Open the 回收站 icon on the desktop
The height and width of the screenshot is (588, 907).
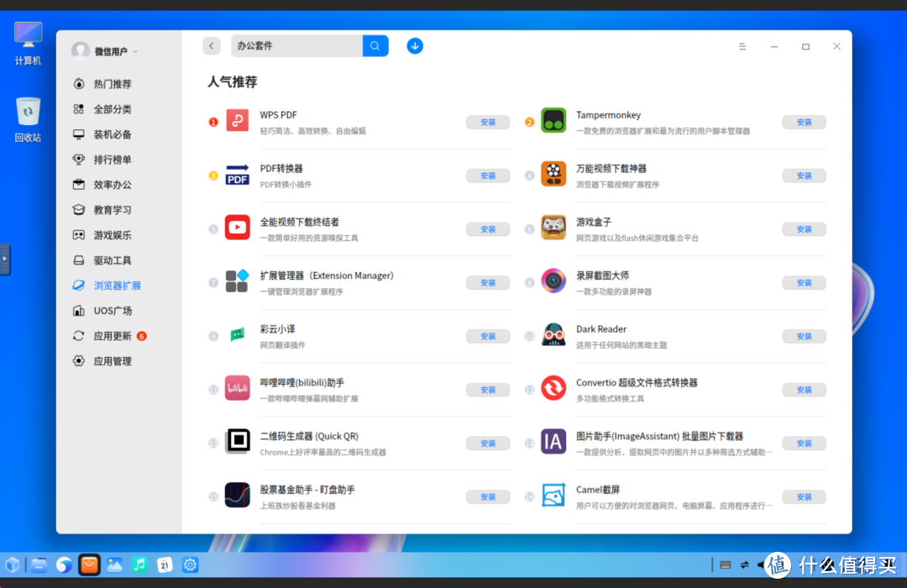click(x=28, y=112)
